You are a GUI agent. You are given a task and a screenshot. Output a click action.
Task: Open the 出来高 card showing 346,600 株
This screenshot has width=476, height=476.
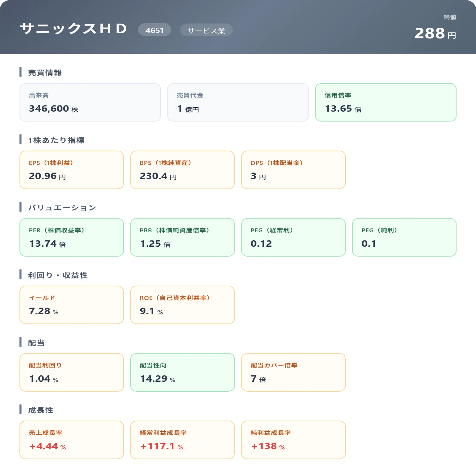[x=90, y=102]
